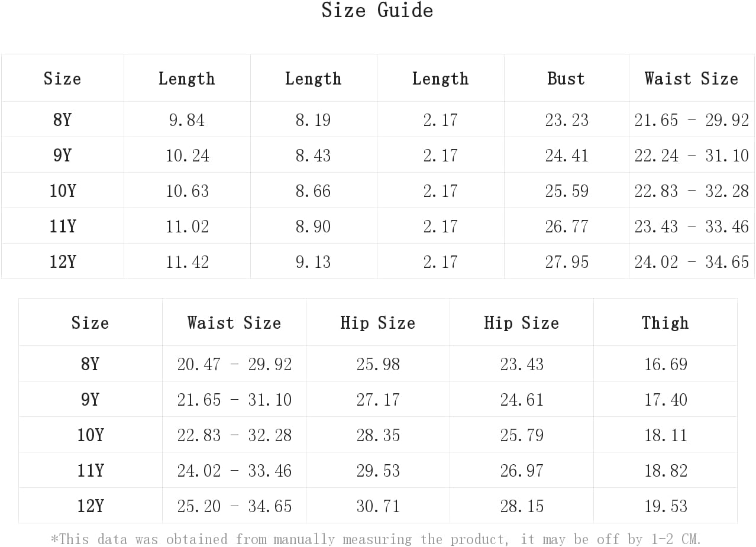756x547 pixels.
Task: Select the hip size cell 30.71
Action: 378,506
